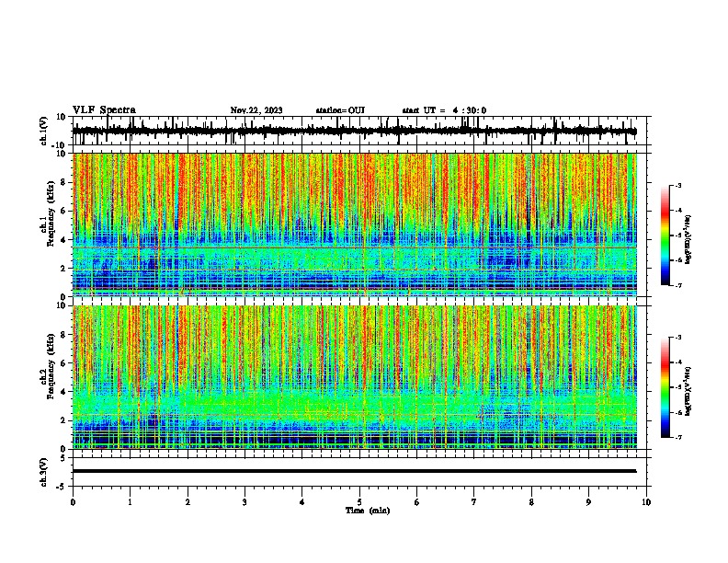This screenshot has width=728, height=563.
Task: Click time axis tick label "6"
Action: 416,502
